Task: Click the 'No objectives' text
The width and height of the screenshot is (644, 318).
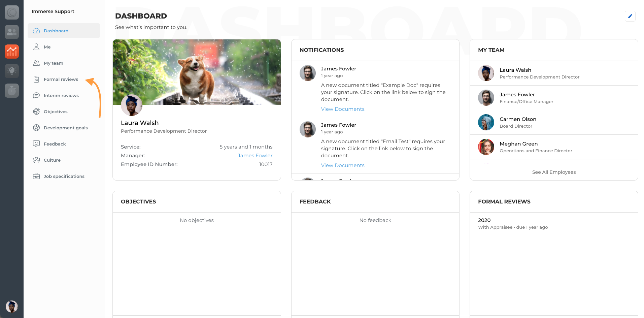Action: point(197,220)
